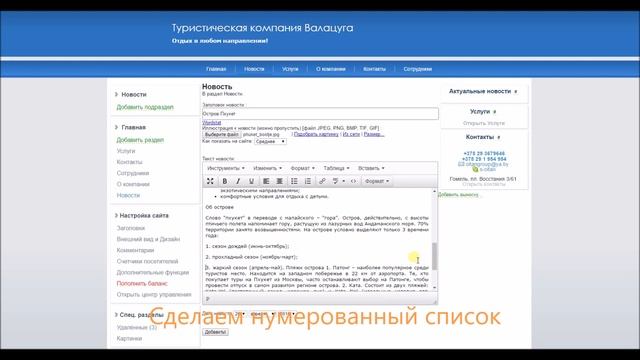This screenshot has width=640, height=360.
Task: Open the Формат dropdown in the icon toolbar
Action: (377, 181)
